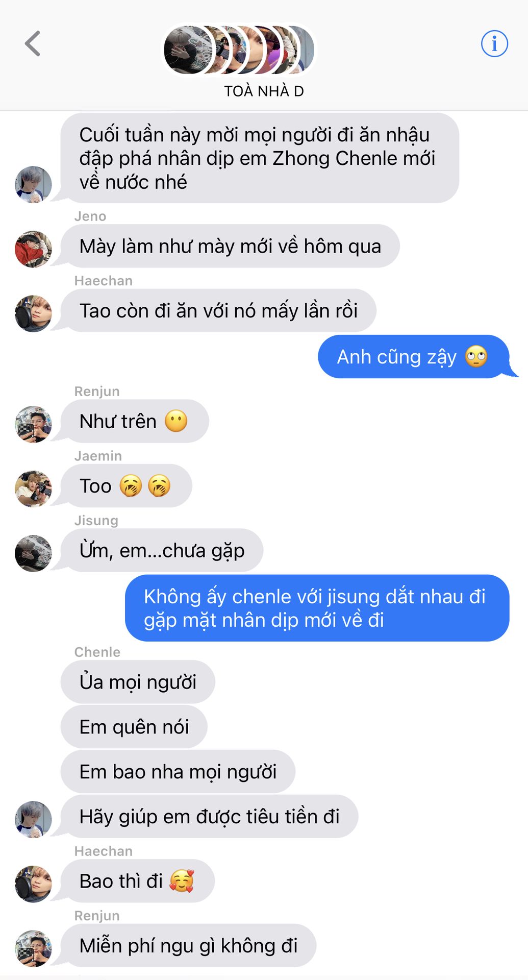
Task: Tap Haechan's avatar beside 'Bao thì đi'
Action: [x=33, y=884]
